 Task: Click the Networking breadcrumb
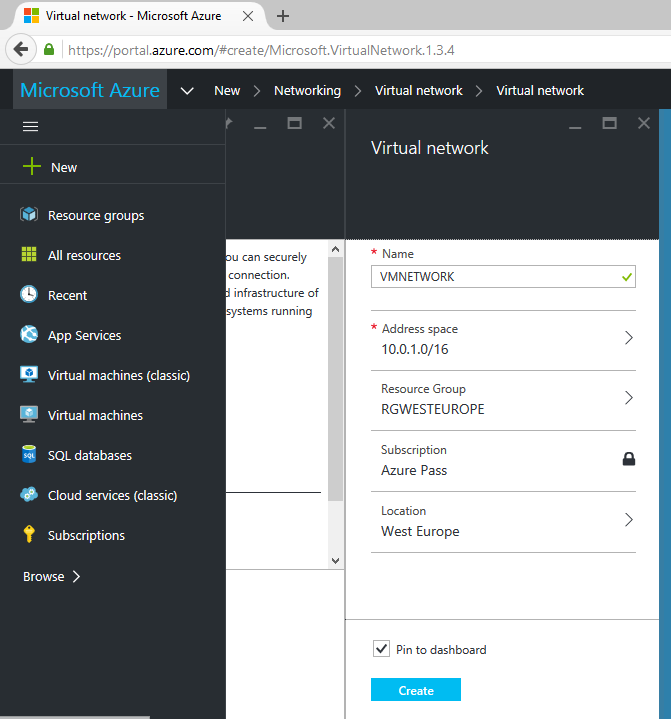(307, 91)
